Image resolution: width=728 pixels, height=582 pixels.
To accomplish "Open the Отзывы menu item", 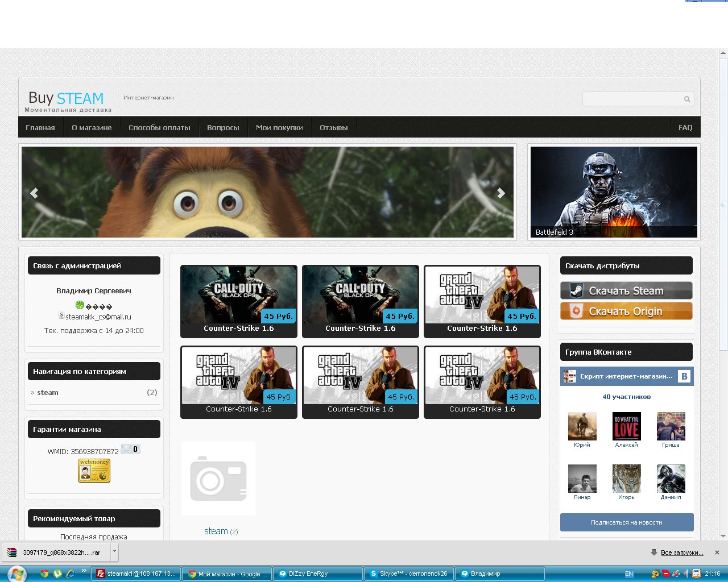I will (334, 127).
